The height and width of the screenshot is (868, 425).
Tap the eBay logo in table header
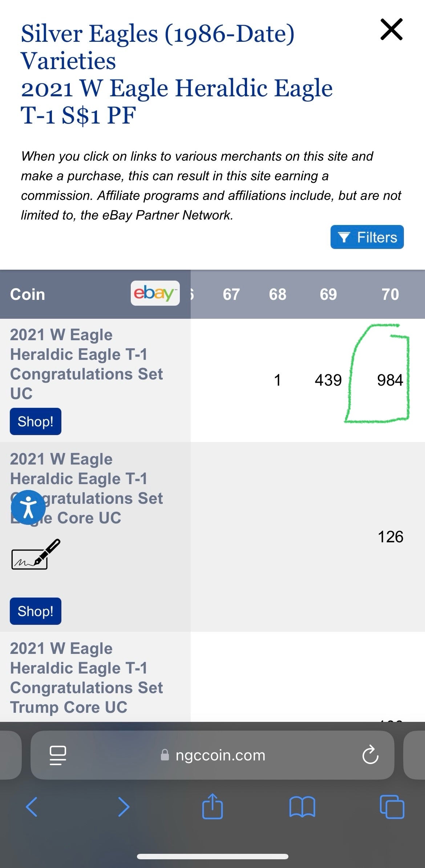coord(155,293)
